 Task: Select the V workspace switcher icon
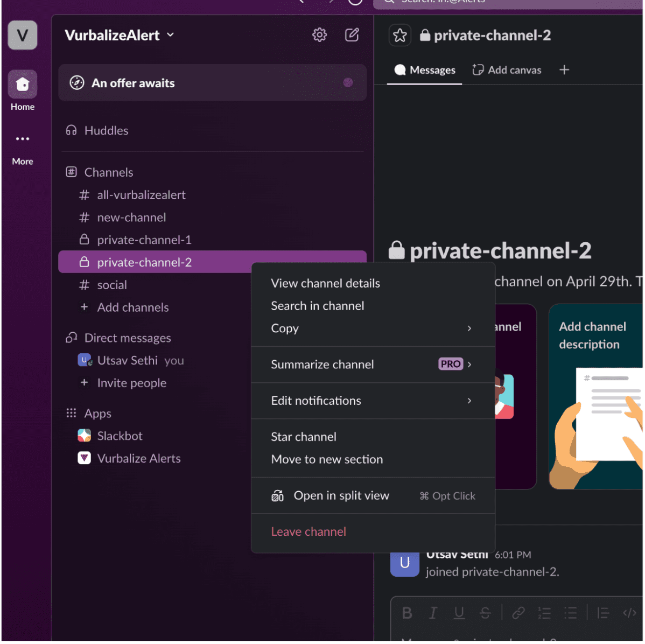pyautogui.click(x=22, y=35)
